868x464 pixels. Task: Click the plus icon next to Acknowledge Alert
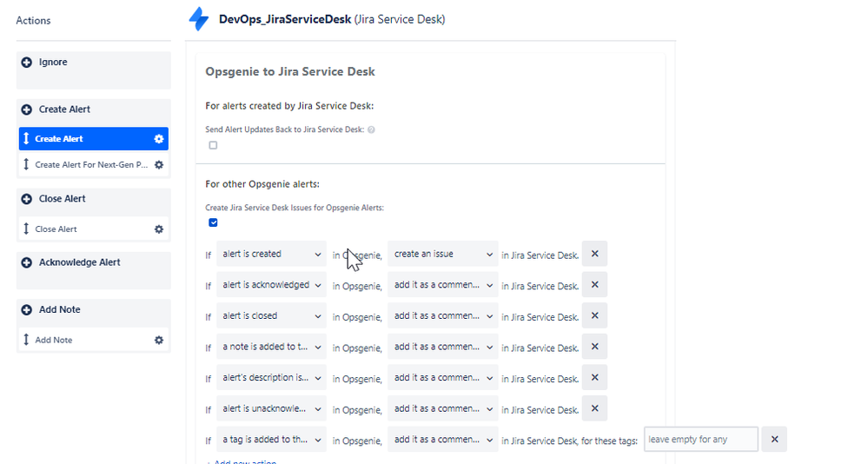click(x=27, y=262)
